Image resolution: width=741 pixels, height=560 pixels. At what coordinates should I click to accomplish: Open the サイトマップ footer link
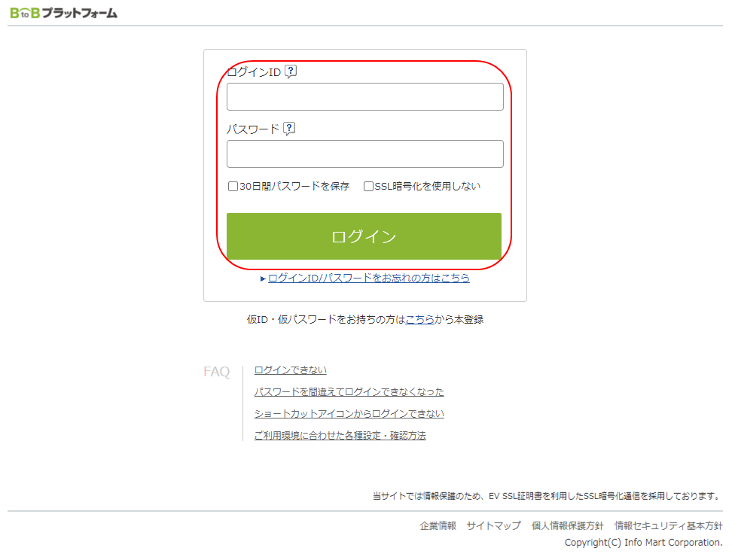493,526
